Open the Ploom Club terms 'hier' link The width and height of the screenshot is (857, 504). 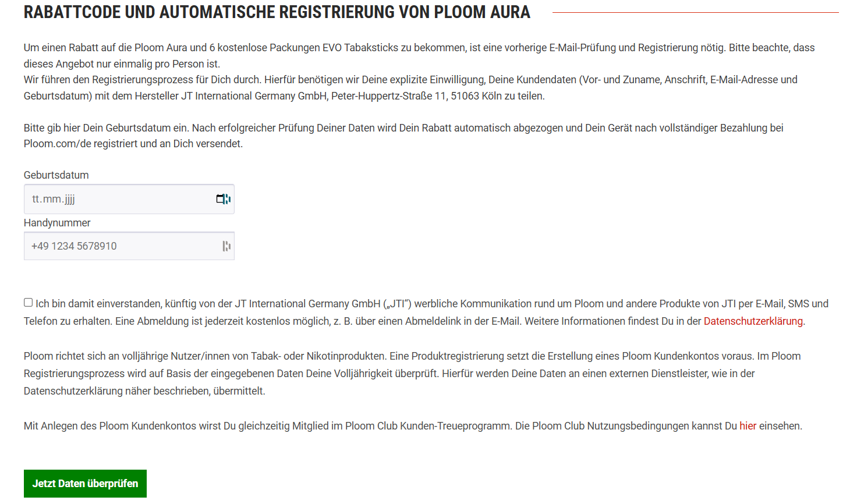pyautogui.click(x=748, y=426)
